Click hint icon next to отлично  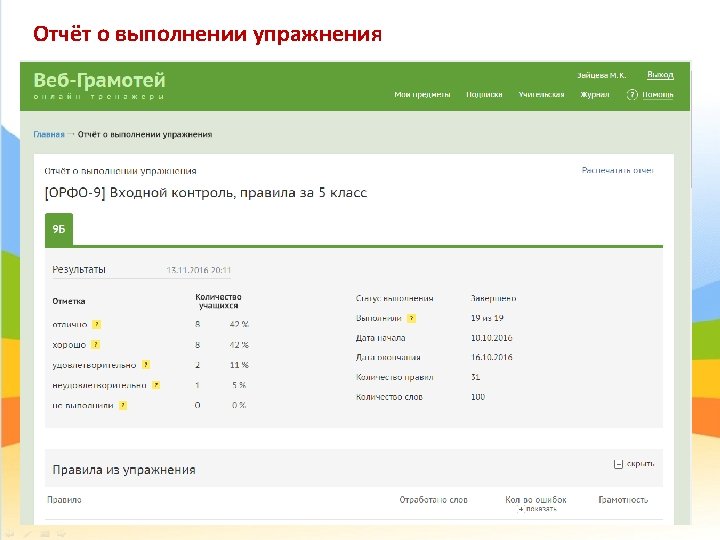[96, 325]
